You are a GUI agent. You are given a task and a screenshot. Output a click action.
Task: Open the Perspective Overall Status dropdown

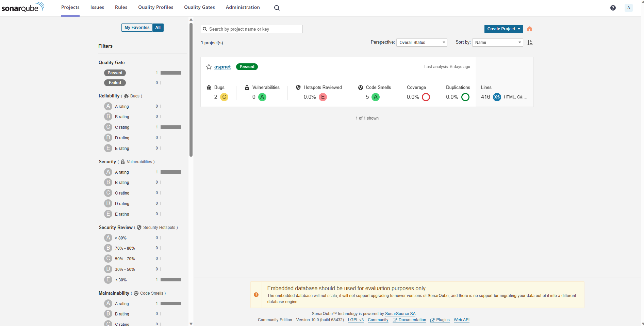422,43
